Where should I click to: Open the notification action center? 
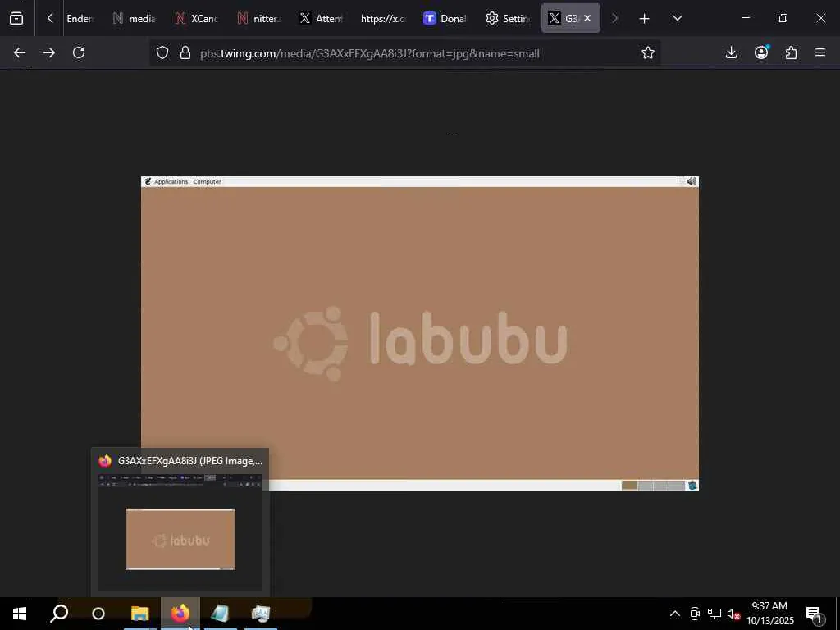pyautogui.click(x=815, y=614)
